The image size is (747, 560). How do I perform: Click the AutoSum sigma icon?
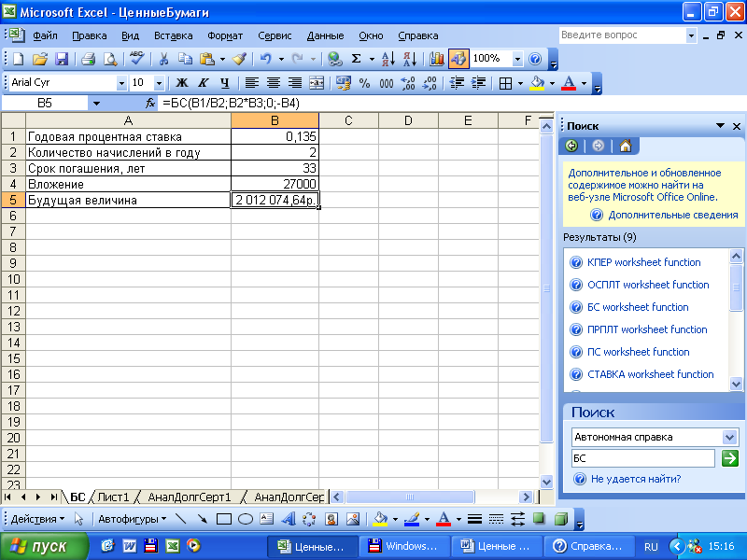pyautogui.click(x=356, y=59)
